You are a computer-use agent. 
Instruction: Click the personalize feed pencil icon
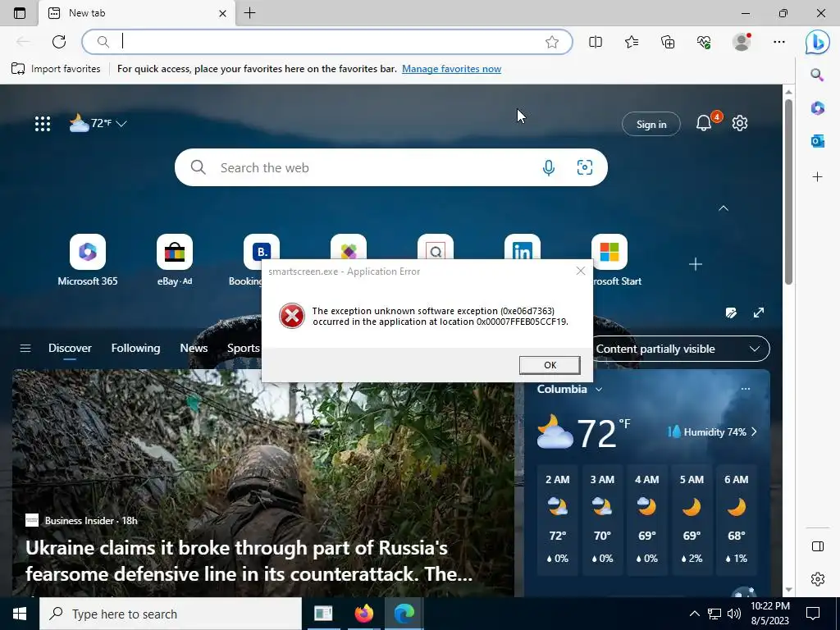pos(731,313)
